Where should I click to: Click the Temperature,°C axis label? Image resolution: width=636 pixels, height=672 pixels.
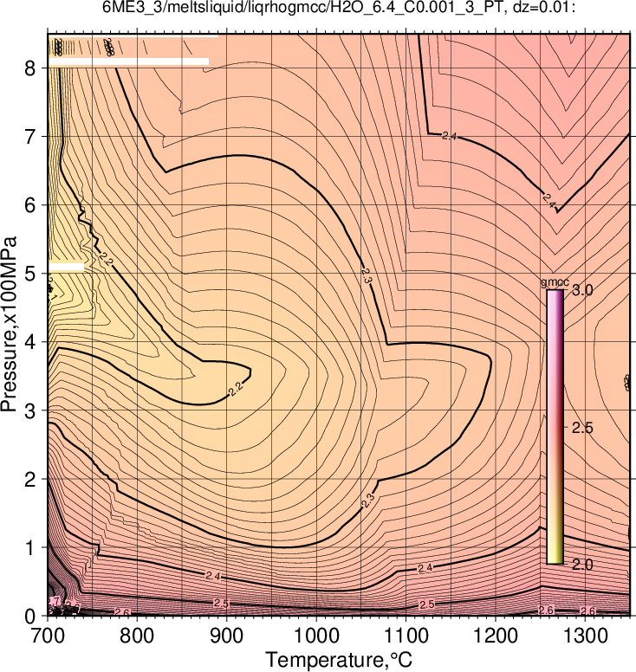(339, 660)
